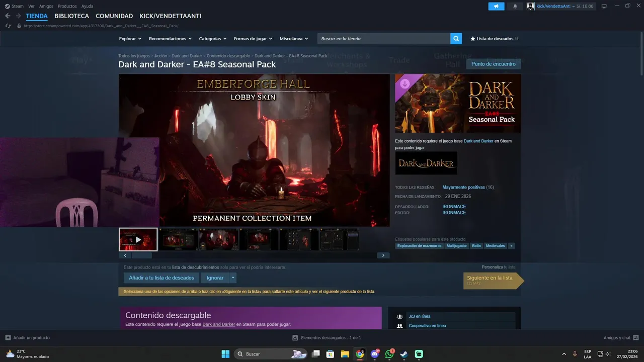The height and width of the screenshot is (362, 644).
Task: Open Mayormente positivas reviews link
Action: click(463, 187)
